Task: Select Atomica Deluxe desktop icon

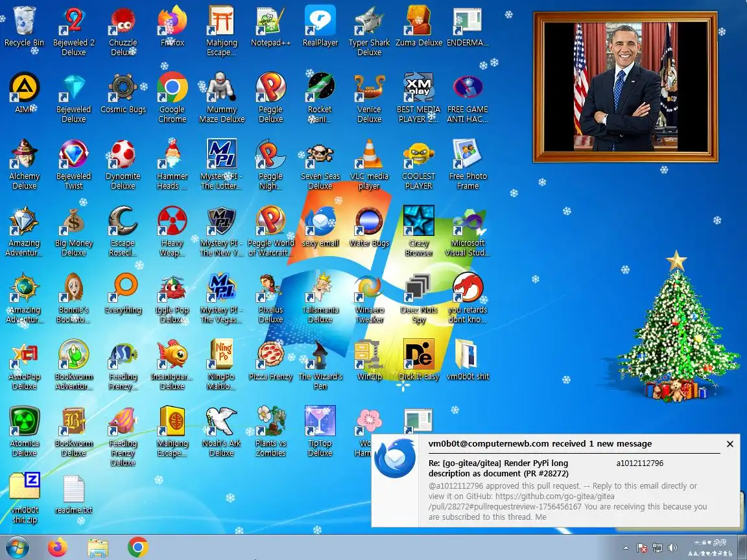Action: pos(24,431)
